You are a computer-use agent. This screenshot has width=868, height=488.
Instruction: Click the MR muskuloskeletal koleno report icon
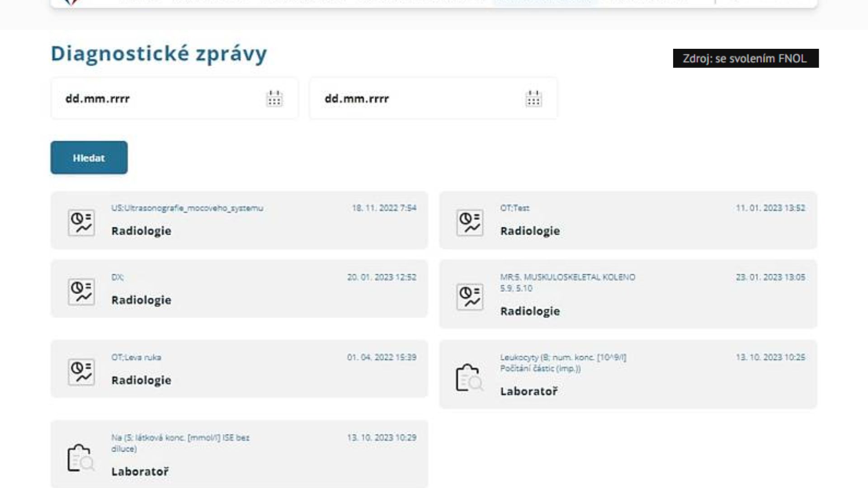[x=470, y=297]
